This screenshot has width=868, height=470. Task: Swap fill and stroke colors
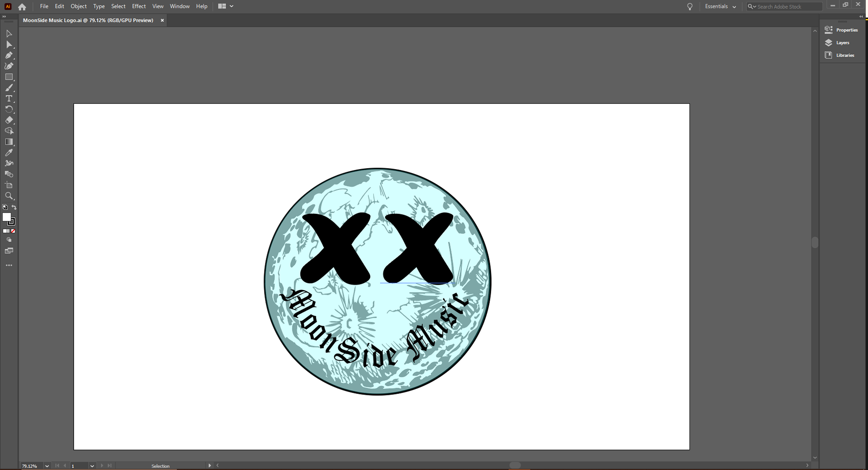click(x=14, y=207)
